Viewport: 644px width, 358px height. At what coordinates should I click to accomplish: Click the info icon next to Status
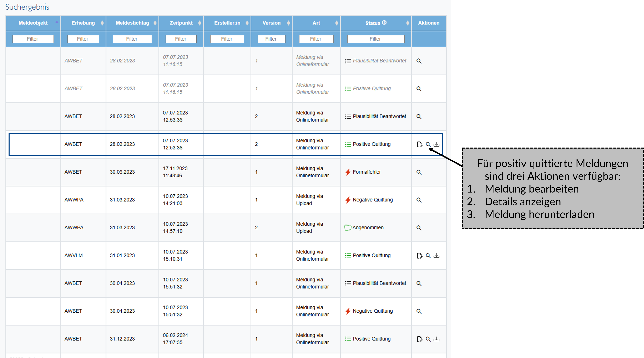pos(384,22)
